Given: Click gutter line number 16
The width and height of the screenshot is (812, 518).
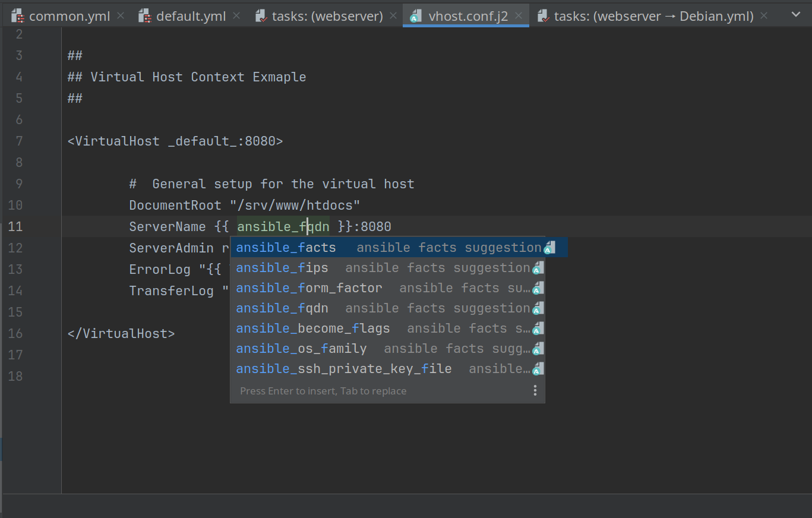Looking at the screenshot, I should (x=15, y=334).
